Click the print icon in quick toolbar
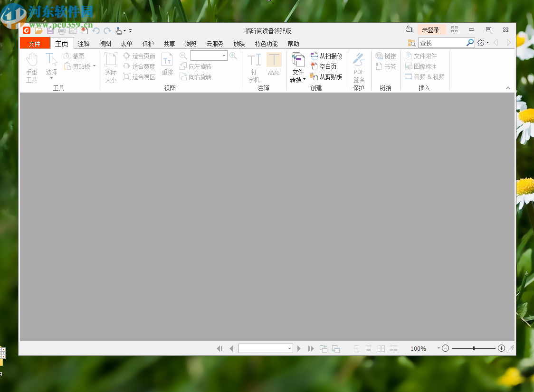This screenshot has width=534, height=392. 62,31
